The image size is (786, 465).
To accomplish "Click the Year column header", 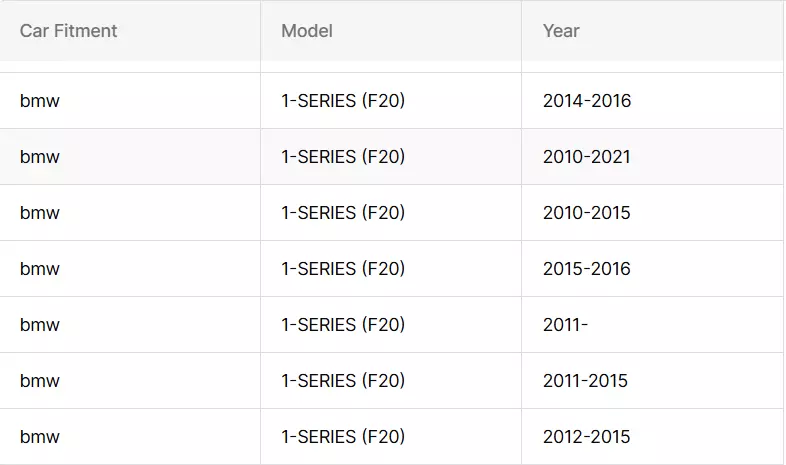I will click(x=561, y=31).
